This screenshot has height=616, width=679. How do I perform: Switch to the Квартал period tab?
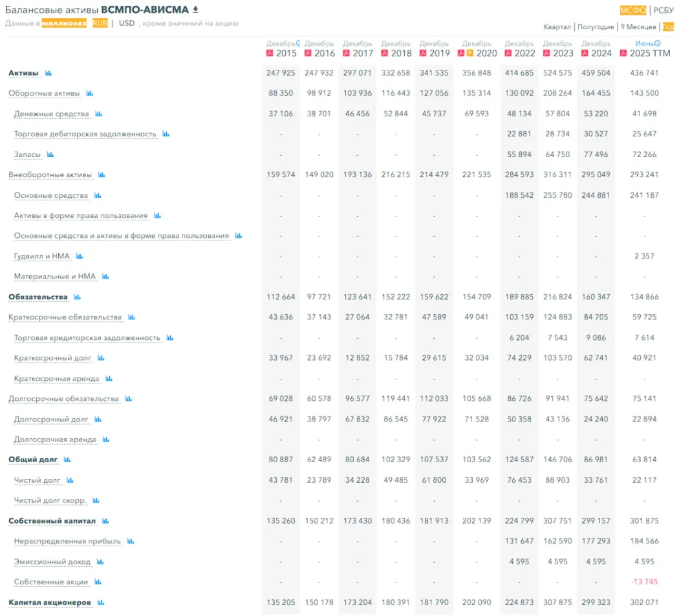(557, 27)
